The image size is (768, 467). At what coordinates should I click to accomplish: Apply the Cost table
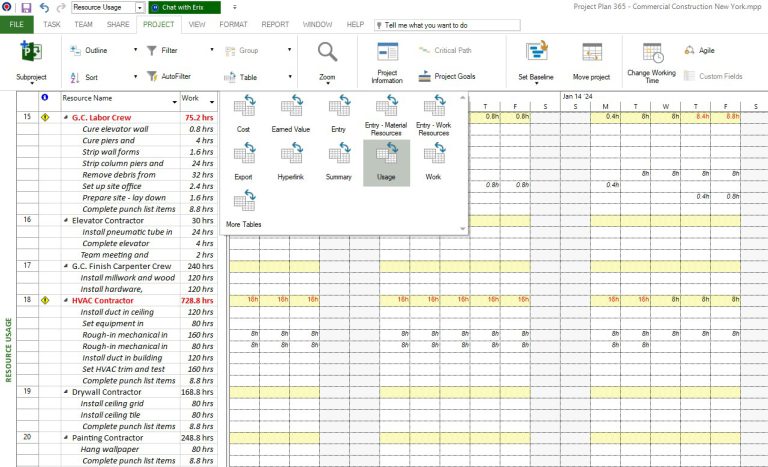point(243,114)
